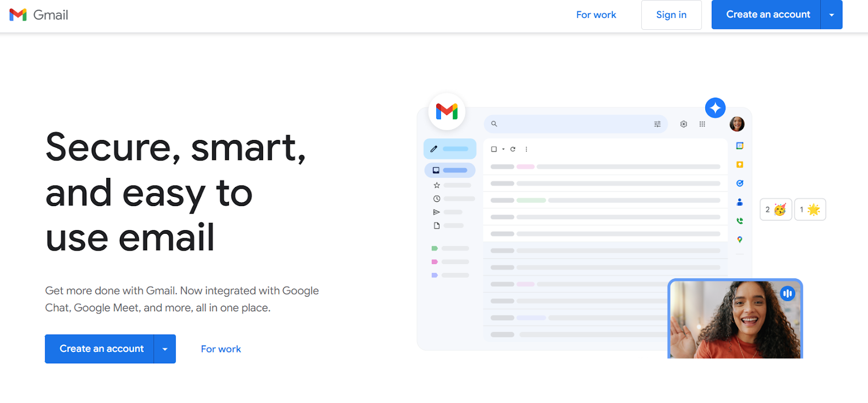This screenshot has height=403, width=868.
Task: Open the Tasks checkmark icon in side panel
Action: click(739, 183)
